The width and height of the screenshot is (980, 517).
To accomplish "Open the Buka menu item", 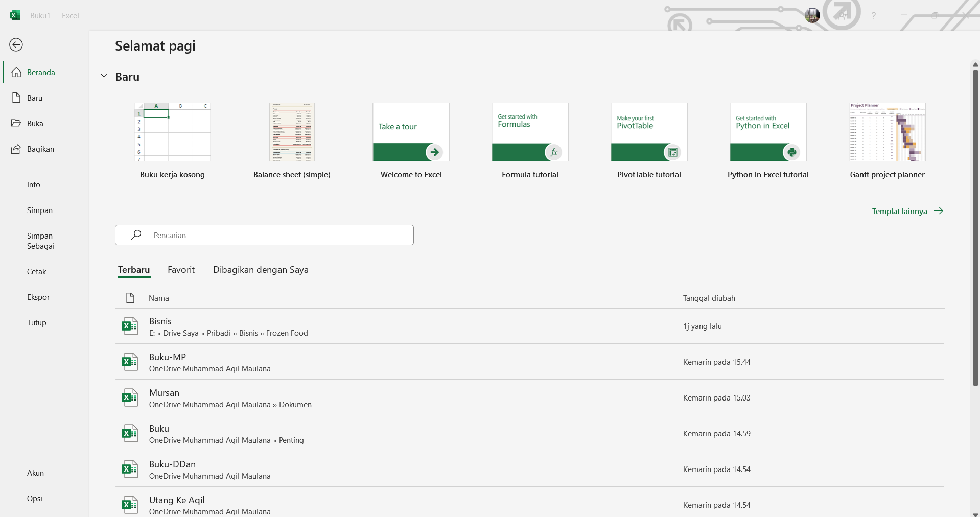I will click(x=45, y=124).
